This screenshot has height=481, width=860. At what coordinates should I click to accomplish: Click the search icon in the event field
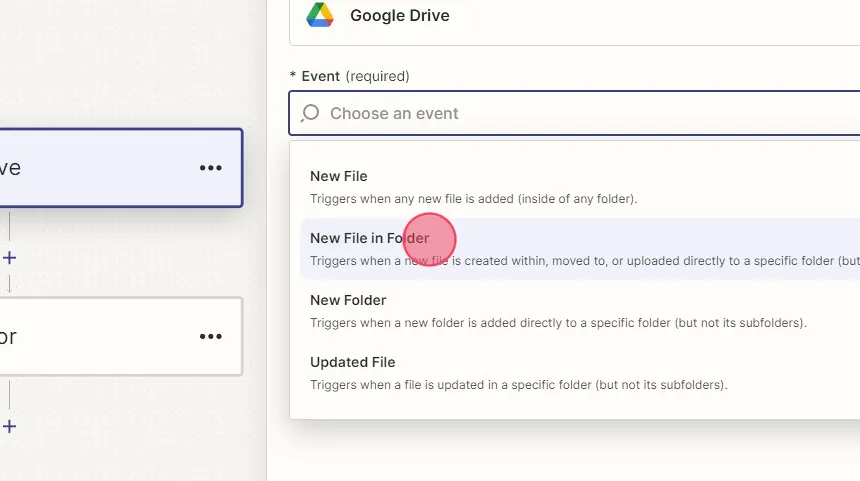pyautogui.click(x=310, y=113)
